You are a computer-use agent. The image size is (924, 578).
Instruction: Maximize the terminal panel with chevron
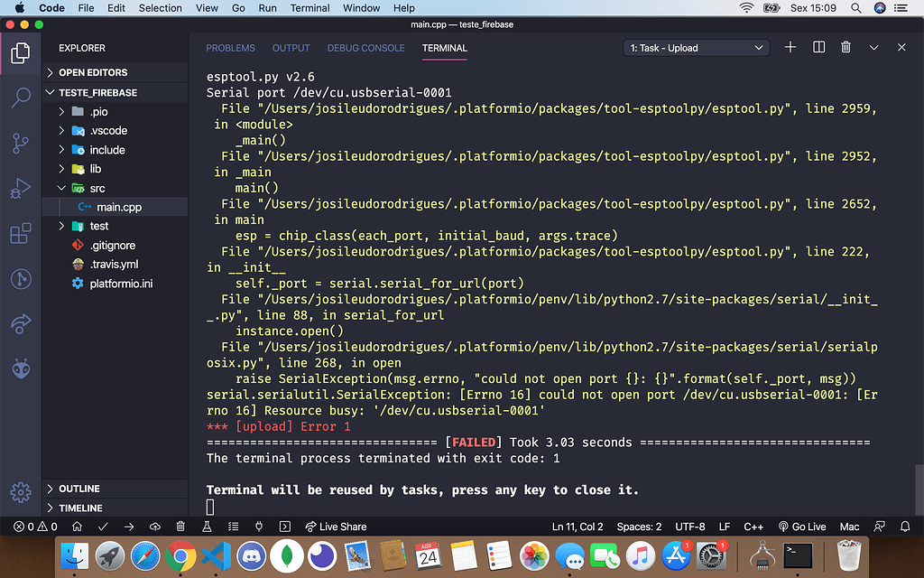pos(873,47)
